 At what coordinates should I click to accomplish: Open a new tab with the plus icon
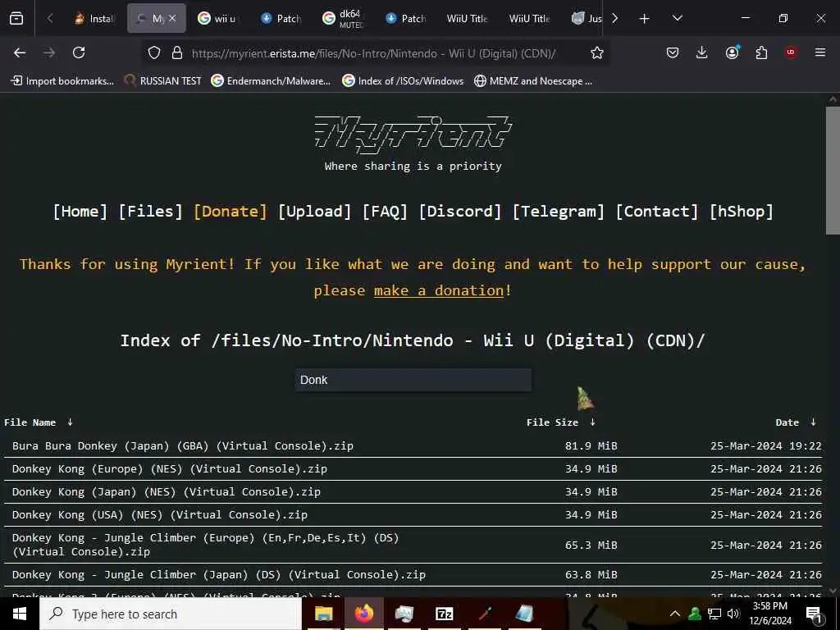coord(645,19)
